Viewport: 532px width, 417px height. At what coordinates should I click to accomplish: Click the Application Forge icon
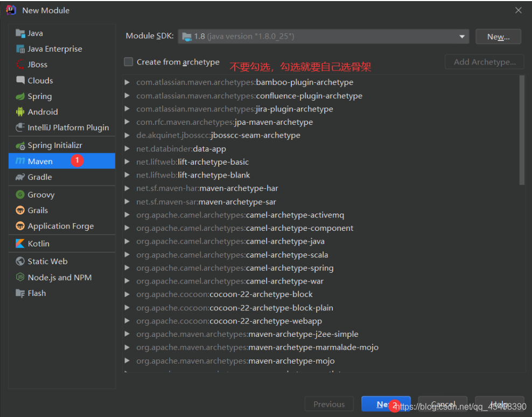20,226
